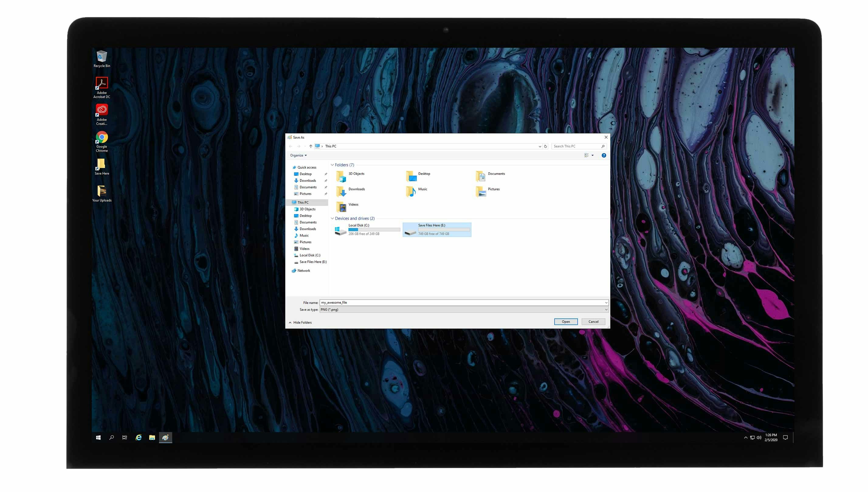Collapse the Devices and drives section
The height and width of the screenshot is (492, 868).
click(332, 218)
